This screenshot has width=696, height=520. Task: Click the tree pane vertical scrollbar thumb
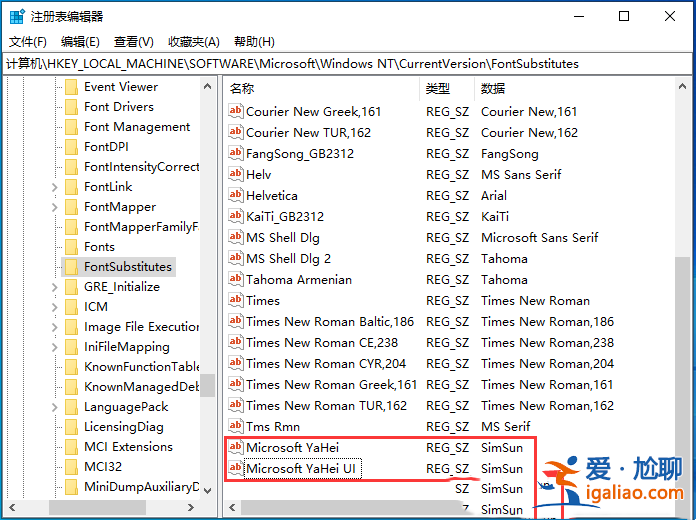click(207, 385)
